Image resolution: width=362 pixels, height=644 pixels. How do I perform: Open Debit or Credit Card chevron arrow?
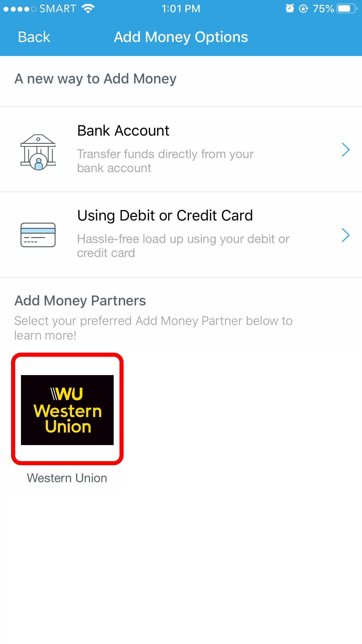coord(346,235)
